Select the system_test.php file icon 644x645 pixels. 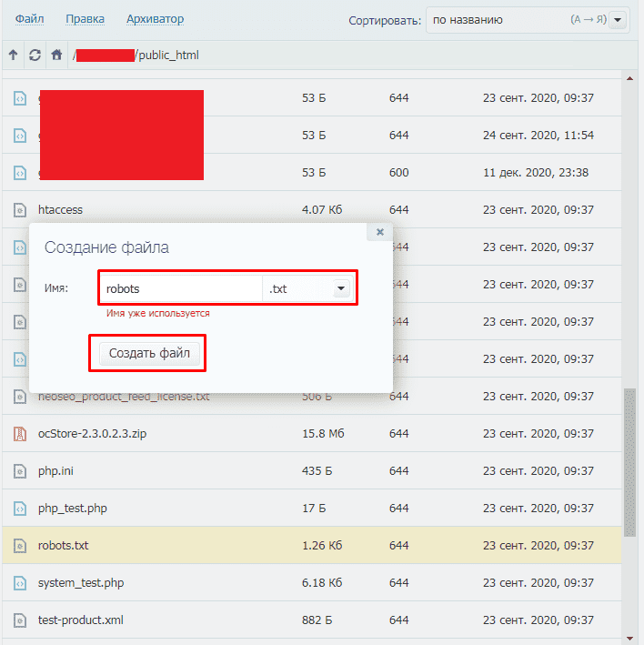coord(20,583)
